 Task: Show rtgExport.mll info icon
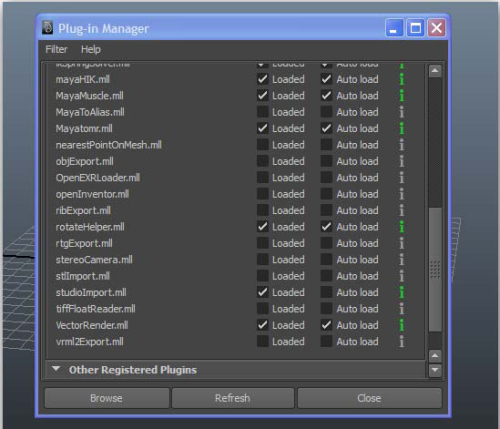click(x=402, y=243)
